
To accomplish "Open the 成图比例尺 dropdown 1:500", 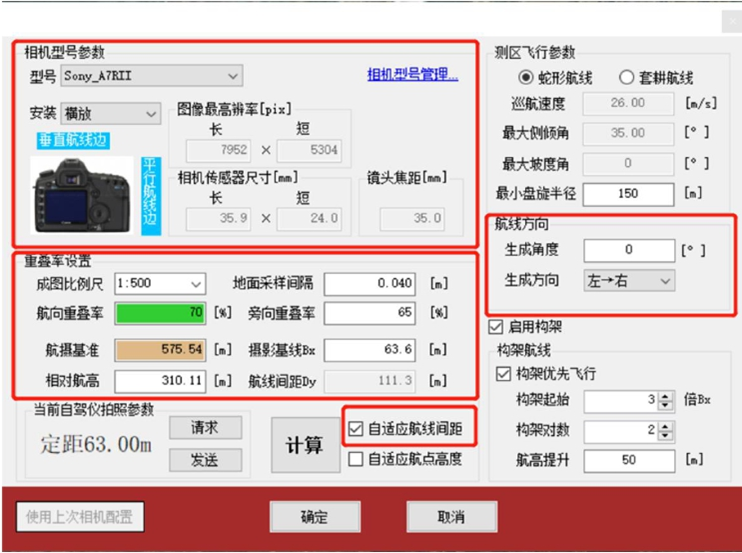I will pyautogui.click(x=160, y=284).
